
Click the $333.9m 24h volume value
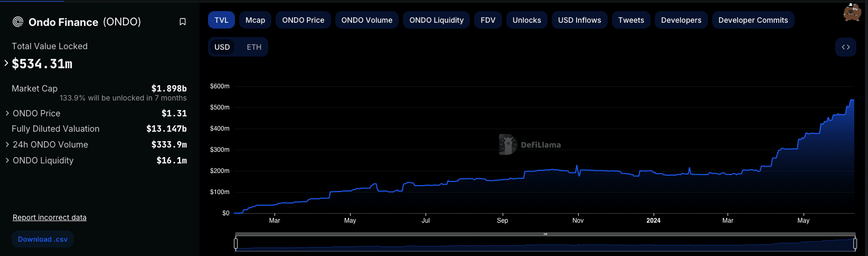pyautogui.click(x=169, y=144)
